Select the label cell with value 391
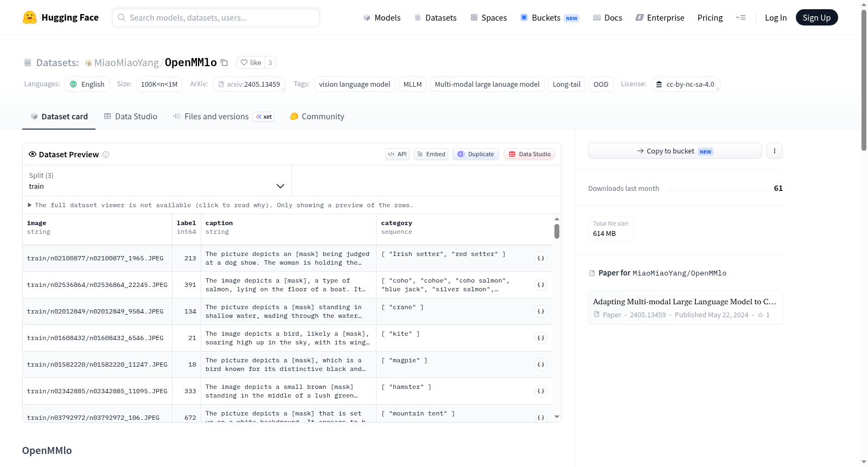The height and width of the screenshot is (467, 868). tap(187, 285)
